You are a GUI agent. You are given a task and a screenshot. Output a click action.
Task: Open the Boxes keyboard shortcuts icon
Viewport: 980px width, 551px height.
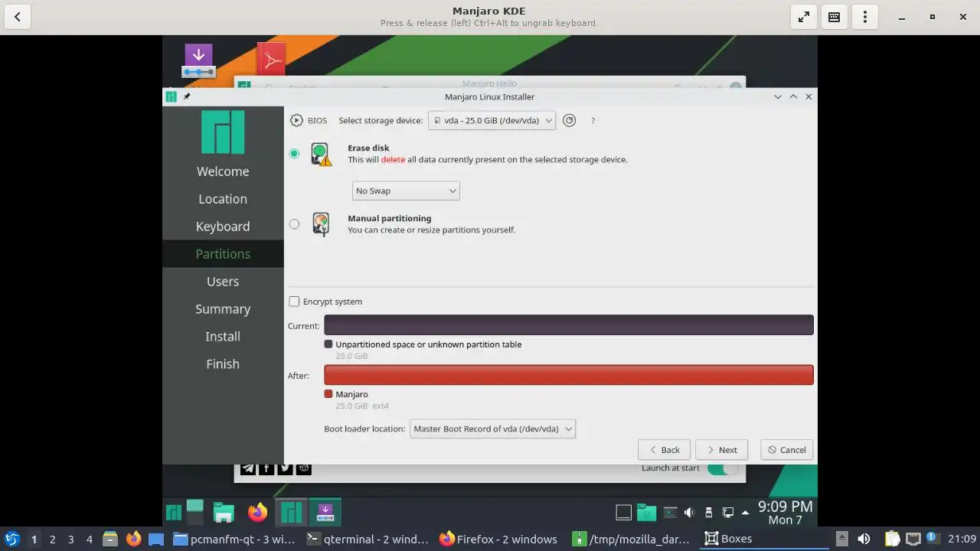click(x=835, y=17)
